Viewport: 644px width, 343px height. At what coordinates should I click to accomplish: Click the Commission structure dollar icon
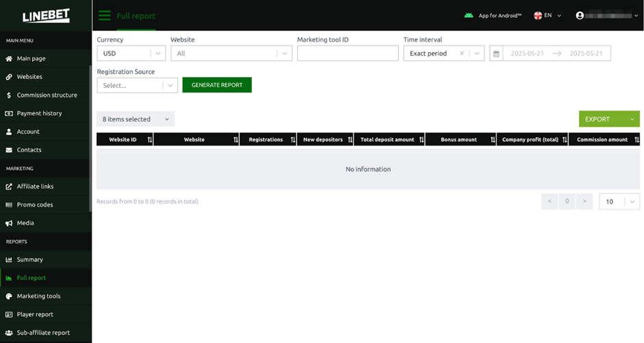9,95
